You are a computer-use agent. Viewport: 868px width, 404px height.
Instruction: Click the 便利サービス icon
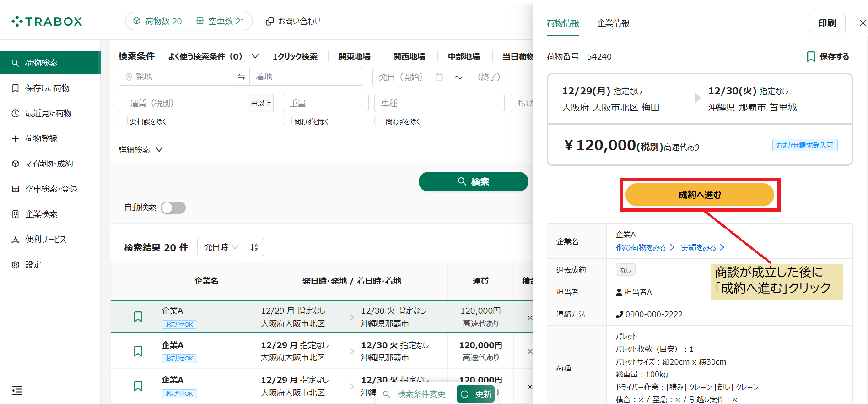[16, 239]
